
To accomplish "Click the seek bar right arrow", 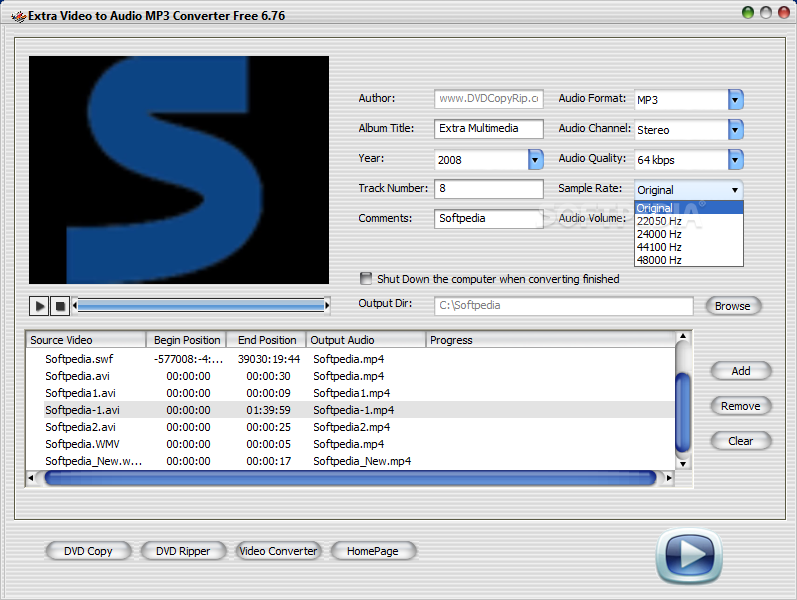I will (327, 306).
